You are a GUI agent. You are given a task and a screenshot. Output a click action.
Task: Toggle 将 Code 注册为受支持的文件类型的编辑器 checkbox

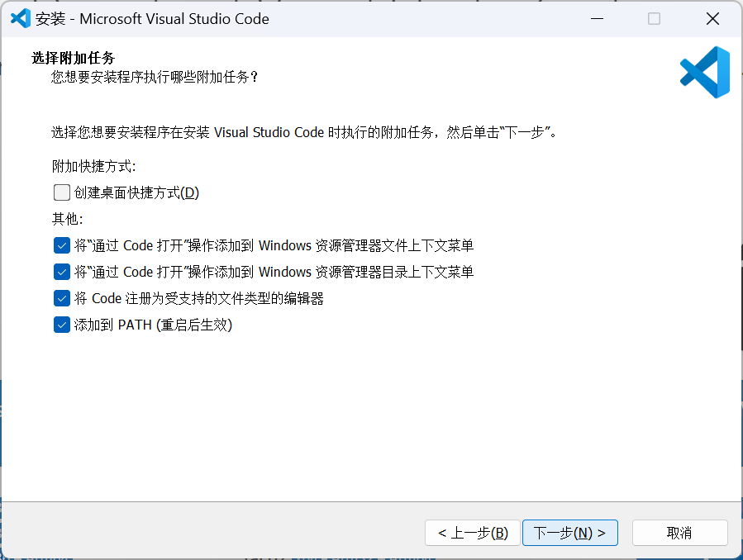click(62, 299)
